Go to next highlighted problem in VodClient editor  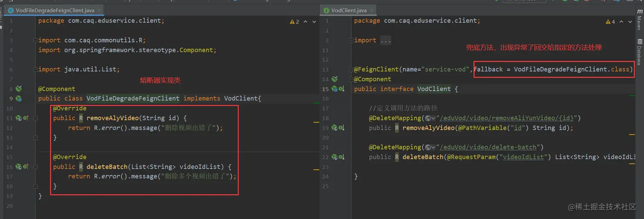(x=630, y=22)
